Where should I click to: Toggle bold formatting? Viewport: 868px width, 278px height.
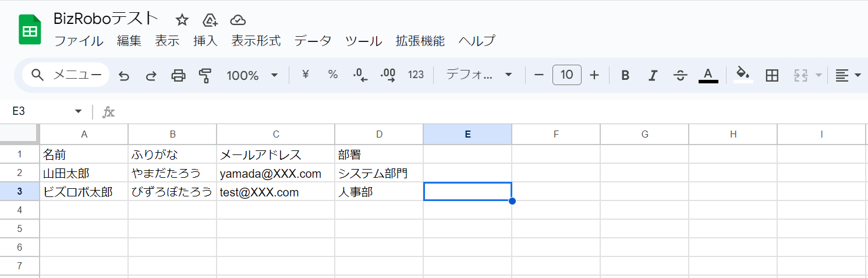pos(625,75)
